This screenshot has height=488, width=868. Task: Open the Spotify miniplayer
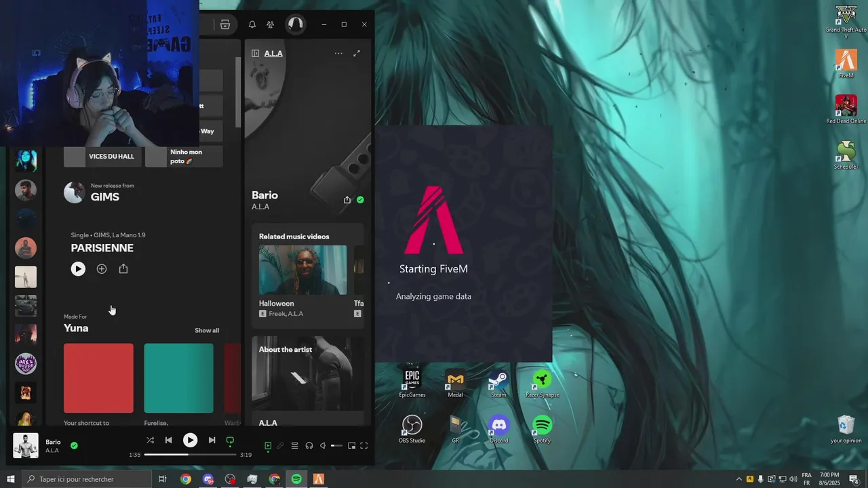351,445
